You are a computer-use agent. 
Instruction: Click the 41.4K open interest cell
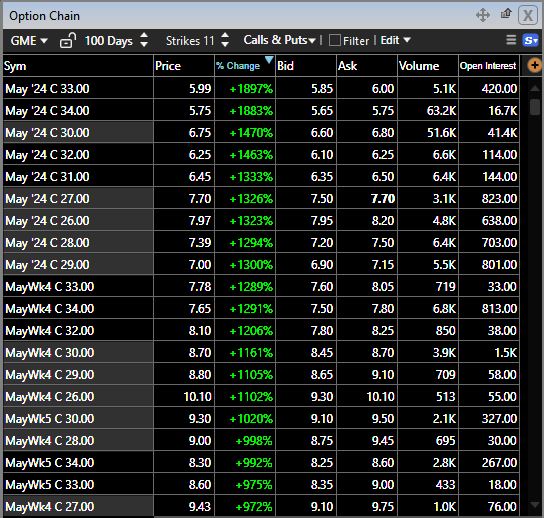[489, 133]
